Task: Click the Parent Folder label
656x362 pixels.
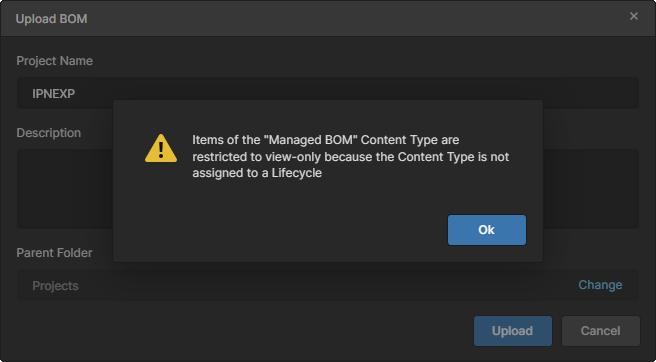Action: click(x=54, y=253)
